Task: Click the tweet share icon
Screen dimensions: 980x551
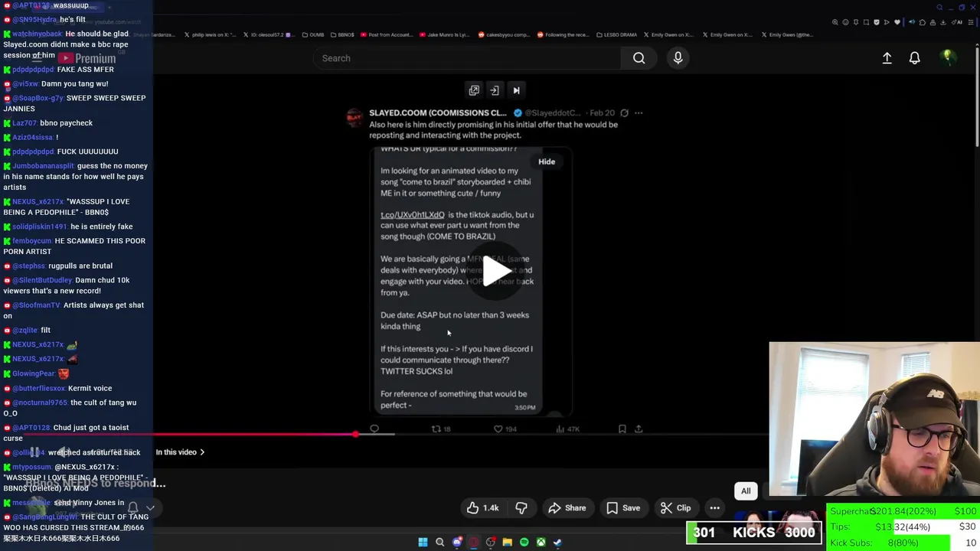Action: click(x=639, y=429)
